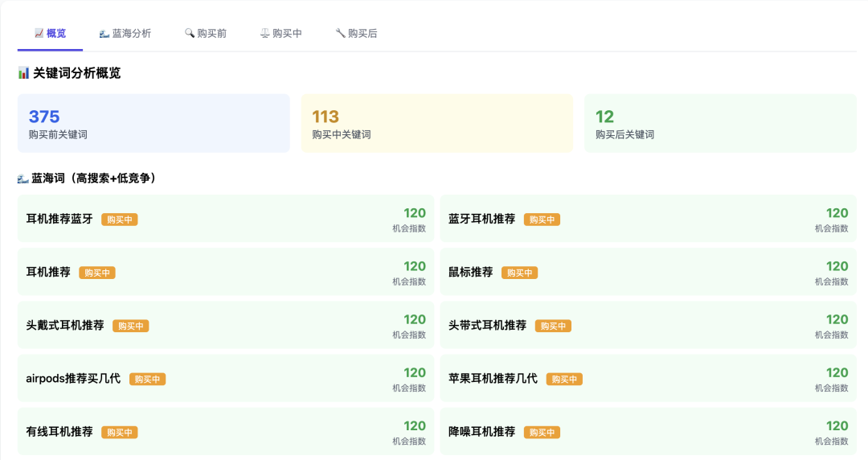
Task: Select the 375 购买前关键词 stat card
Action: tap(154, 123)
